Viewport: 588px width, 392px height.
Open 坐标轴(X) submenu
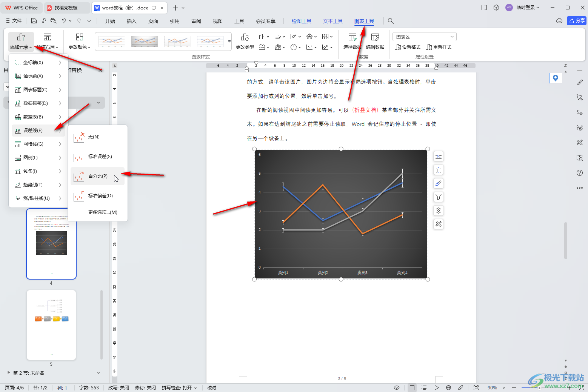tap(38, 63)
